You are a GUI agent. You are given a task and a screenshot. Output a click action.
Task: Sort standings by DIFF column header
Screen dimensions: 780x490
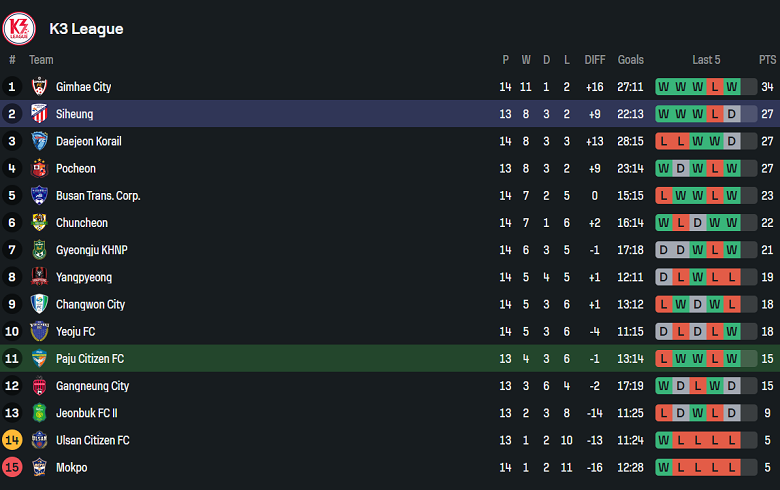tap(595, 60)
